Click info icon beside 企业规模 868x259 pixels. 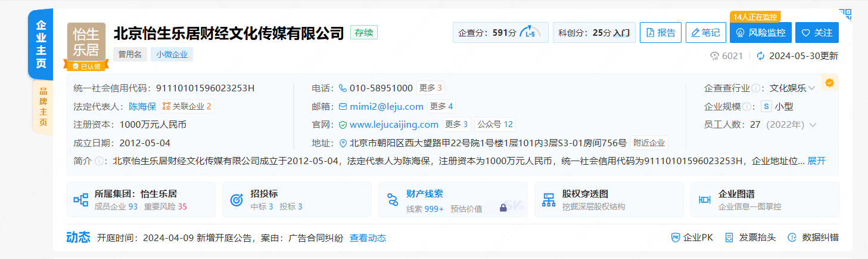(746, 107)
